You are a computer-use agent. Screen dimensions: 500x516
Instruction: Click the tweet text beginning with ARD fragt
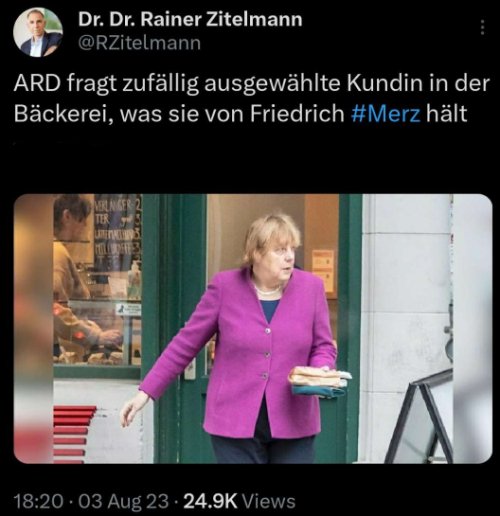point(252,99)
